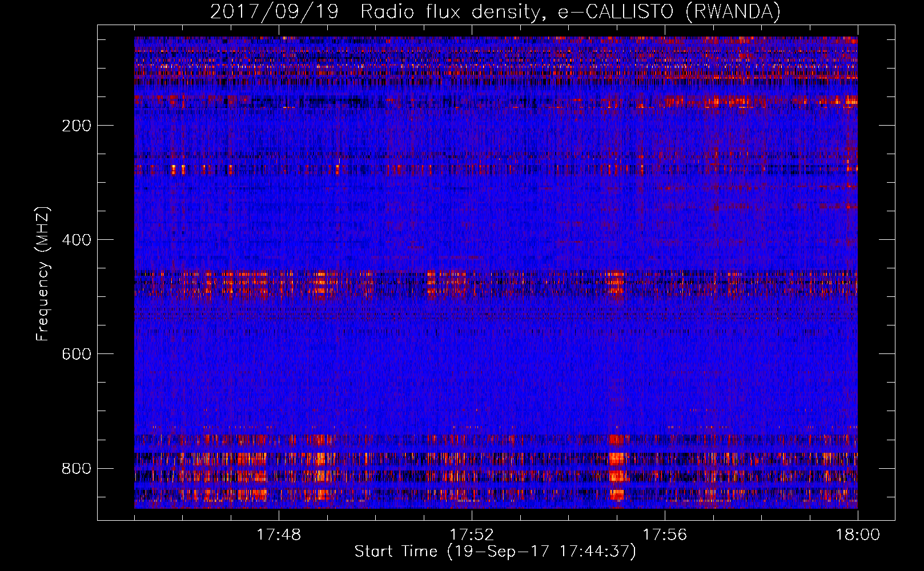Click the 200 frequency tick label

pos(77,126)
